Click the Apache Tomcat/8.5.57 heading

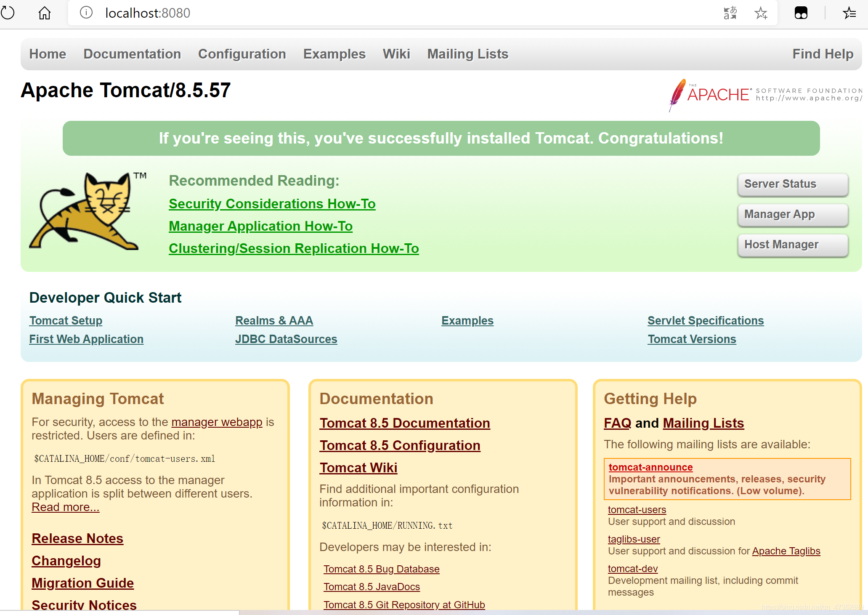pyautogui.click(x=126, y=90)
